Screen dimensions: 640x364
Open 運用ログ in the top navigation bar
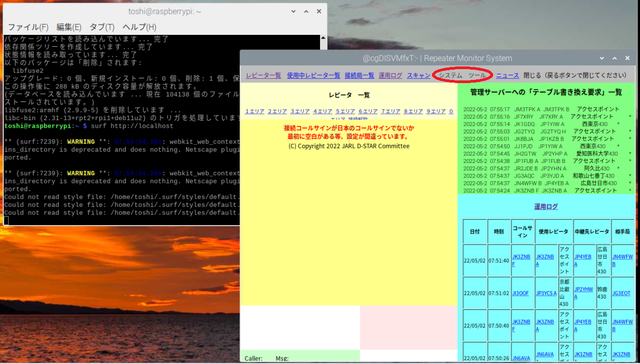pos(390,75)
